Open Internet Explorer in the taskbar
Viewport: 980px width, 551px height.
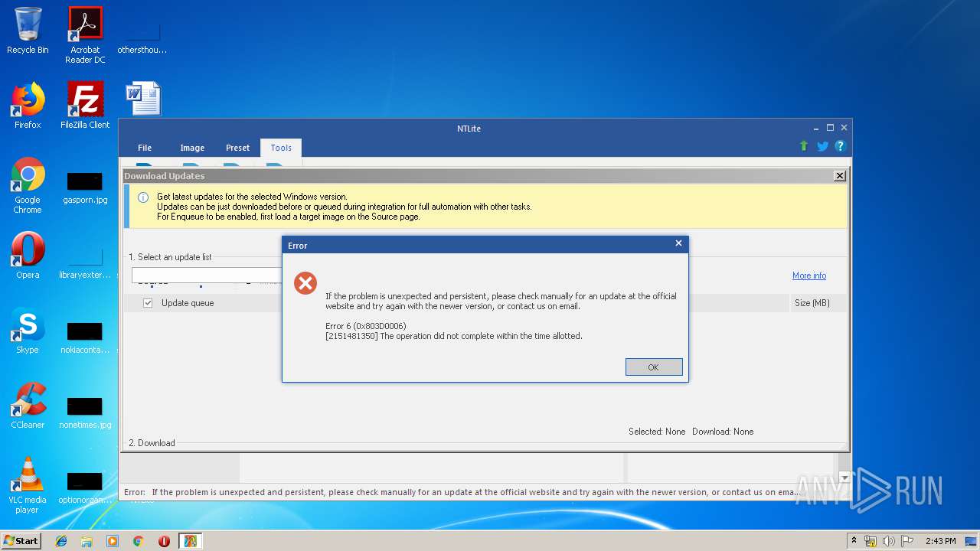pos(61,541)
